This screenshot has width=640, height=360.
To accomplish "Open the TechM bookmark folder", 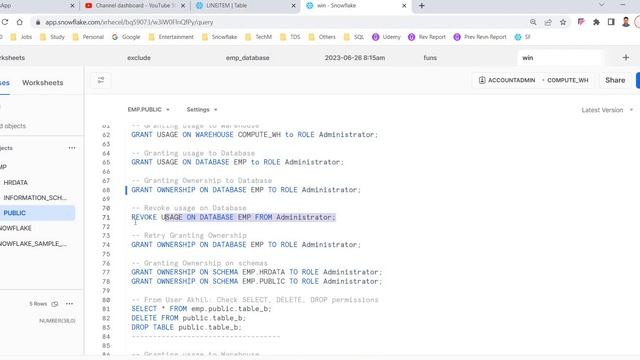I will (x=258, y=37).
